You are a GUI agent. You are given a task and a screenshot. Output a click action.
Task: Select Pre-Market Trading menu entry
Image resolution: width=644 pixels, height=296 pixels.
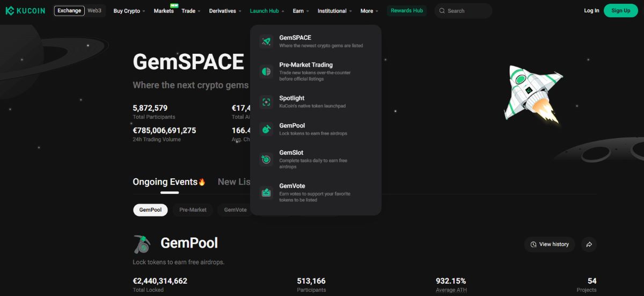[316, 71]
